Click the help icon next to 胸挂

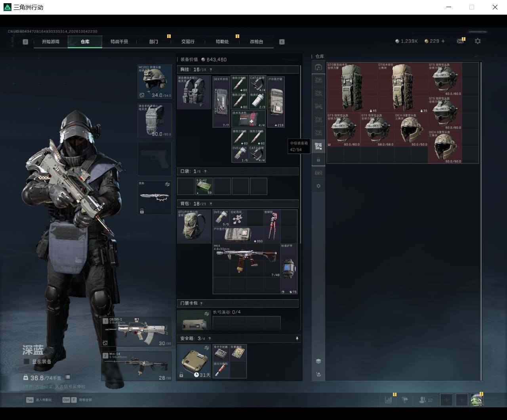click(x=211, y=70)
